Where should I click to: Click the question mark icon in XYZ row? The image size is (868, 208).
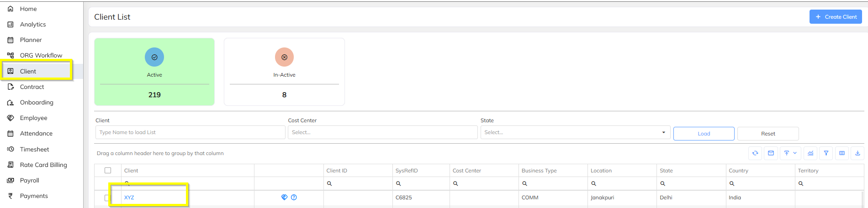[x=294, y=198]
